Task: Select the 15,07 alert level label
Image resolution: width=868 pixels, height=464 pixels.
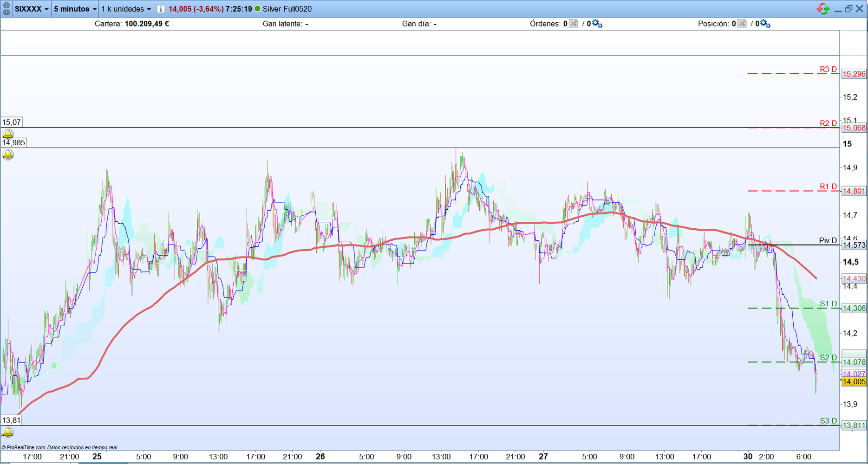Action: (x=12, y=122)
